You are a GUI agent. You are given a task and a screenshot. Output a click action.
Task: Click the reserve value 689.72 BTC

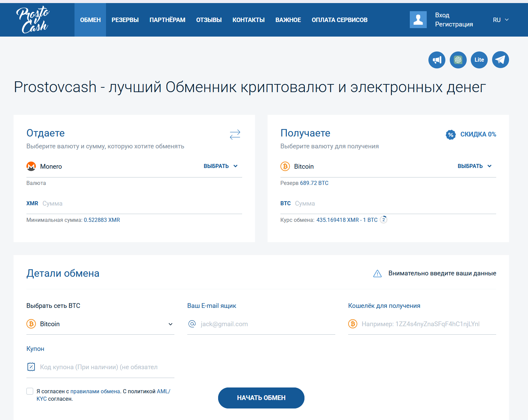pos(314,183)
